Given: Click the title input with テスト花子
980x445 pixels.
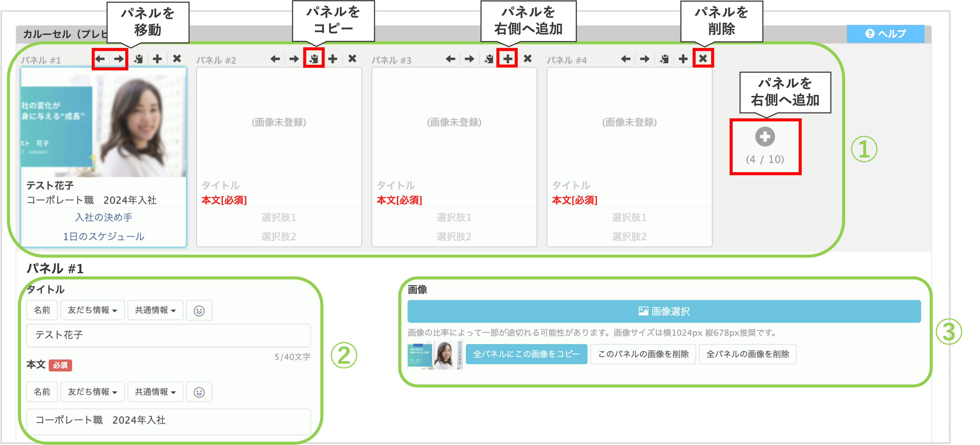Looking at the screenshot, I should point(168,335).
